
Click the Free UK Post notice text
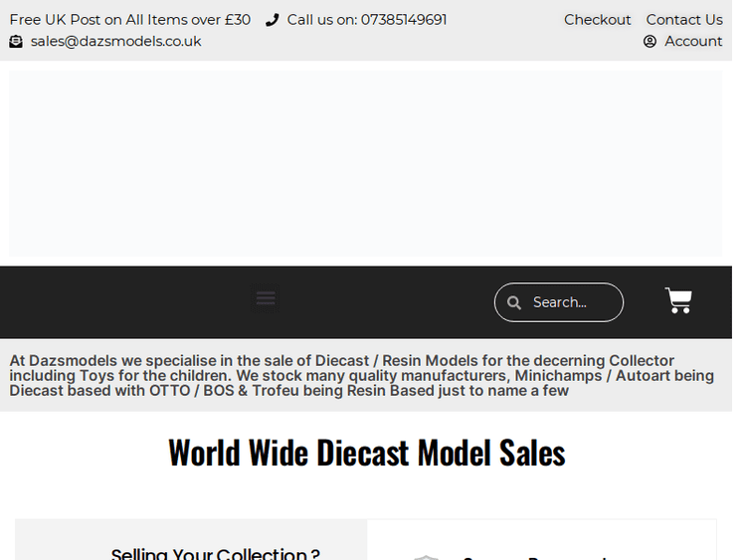tap(130, 20)
